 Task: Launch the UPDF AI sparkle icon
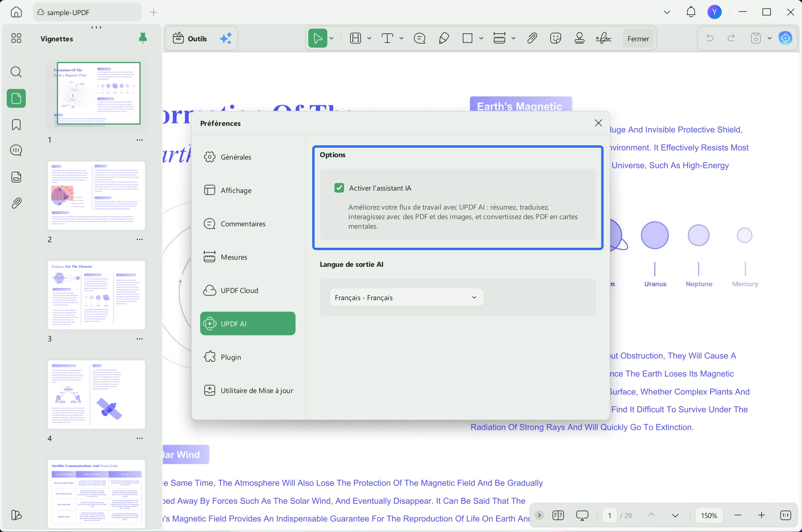click(226, 39)
